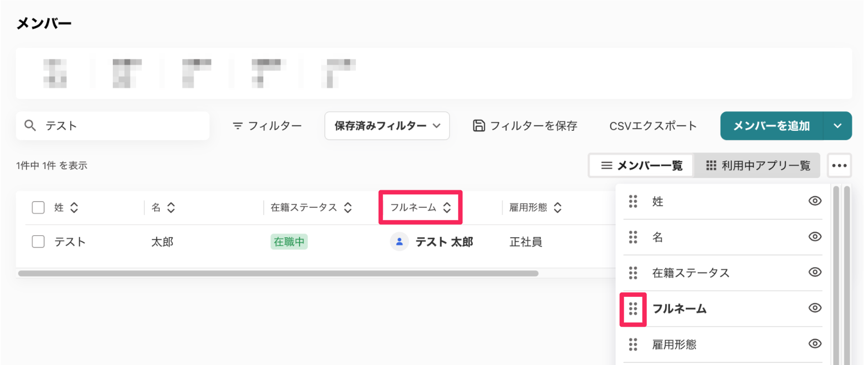Click the search magnifier icon
The image size is (868, 365).
click(x=31, y=126)
